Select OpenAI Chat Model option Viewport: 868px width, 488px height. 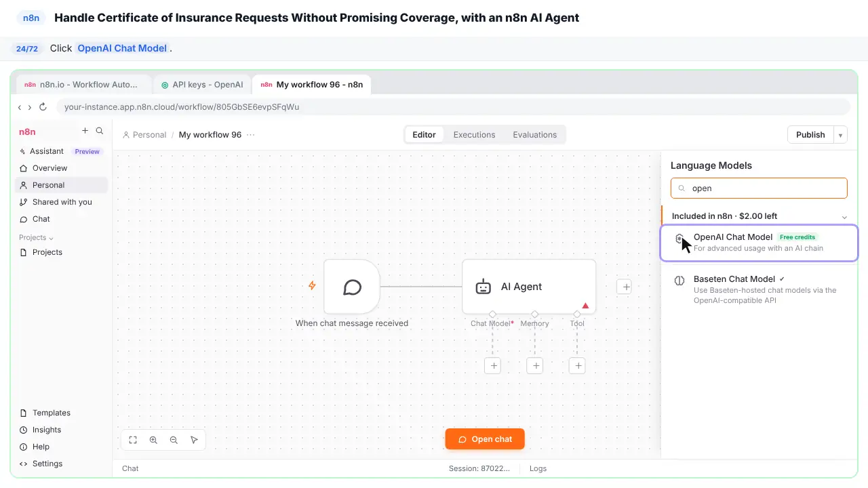pyautogui.click(x=759, y=243)
